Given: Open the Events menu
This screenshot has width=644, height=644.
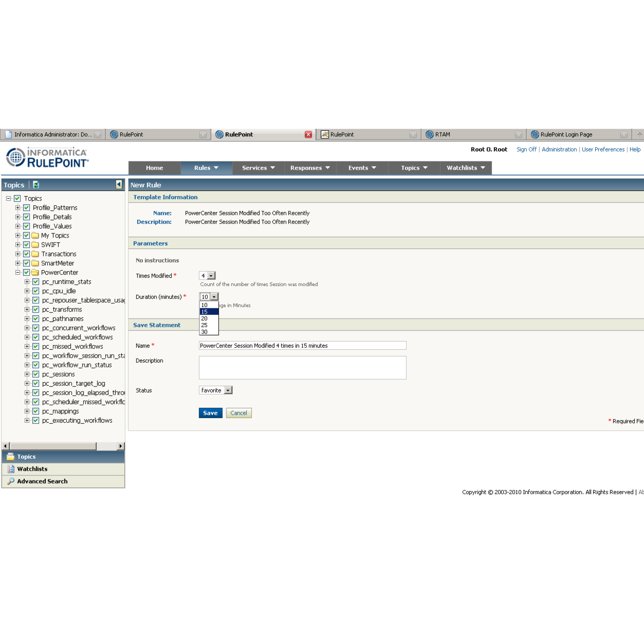Looking at the screenshot, I should (x=362, y=168).
